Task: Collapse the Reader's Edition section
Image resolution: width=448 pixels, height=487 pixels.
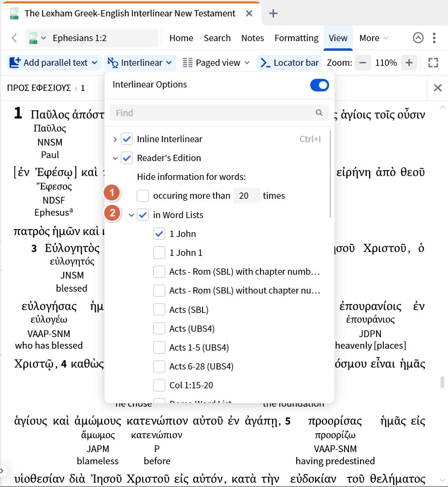Action: click(115, 158)
